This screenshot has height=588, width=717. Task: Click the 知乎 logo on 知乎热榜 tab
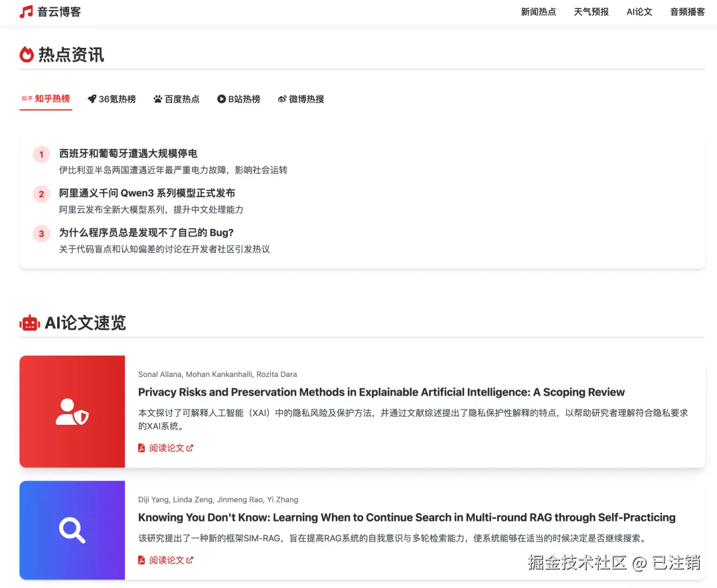coord(27,98)
